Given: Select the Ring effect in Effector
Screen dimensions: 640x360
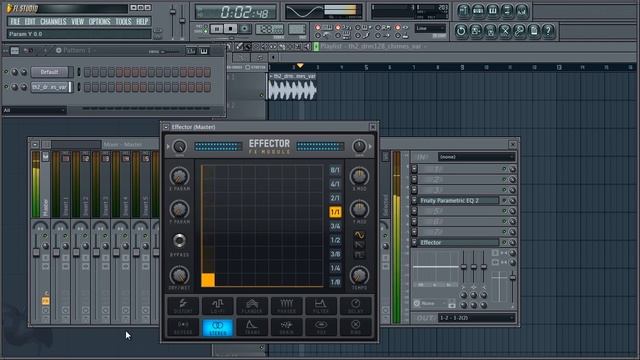Looking at the screenshot, I should click(356, 327).
